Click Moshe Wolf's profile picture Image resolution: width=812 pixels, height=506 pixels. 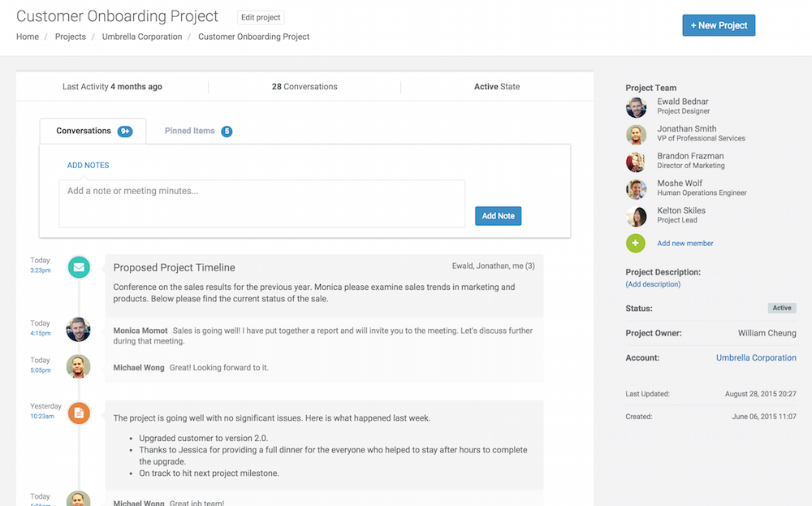[636, 188]
